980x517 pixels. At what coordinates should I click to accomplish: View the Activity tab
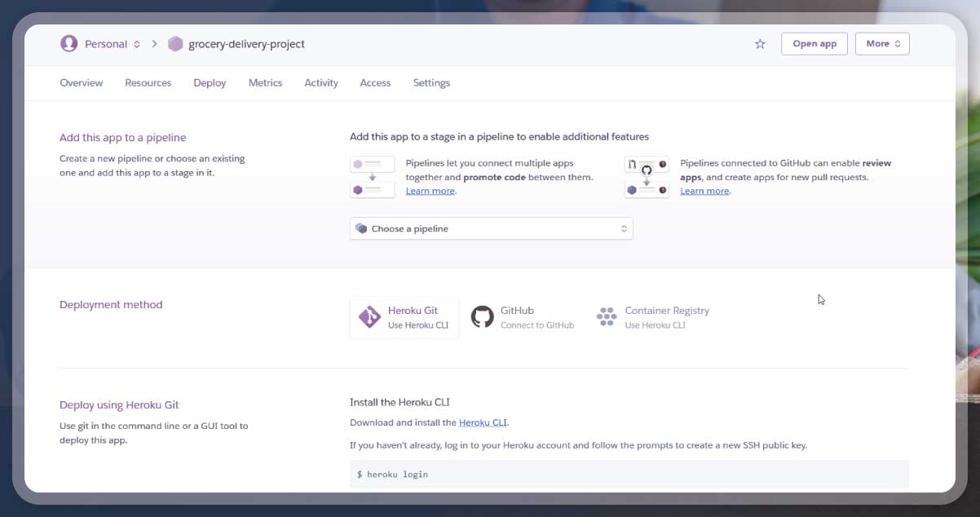pyautogui.click(x=321, y=82)
